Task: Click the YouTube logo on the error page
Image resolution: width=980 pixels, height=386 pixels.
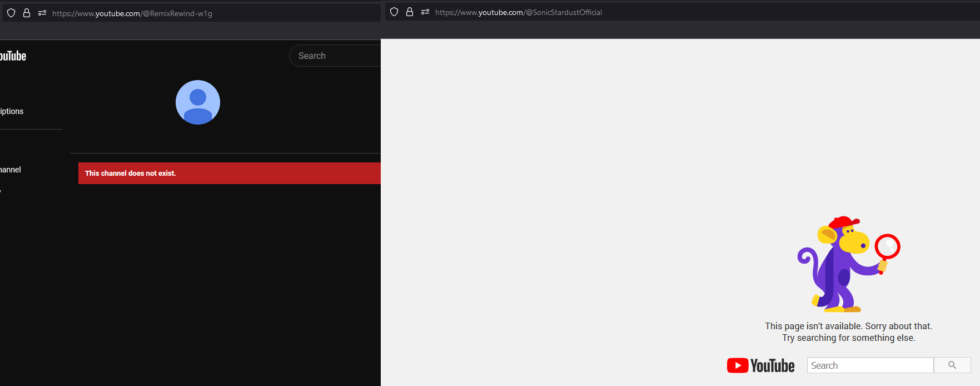Action: [x=760, y=365]
